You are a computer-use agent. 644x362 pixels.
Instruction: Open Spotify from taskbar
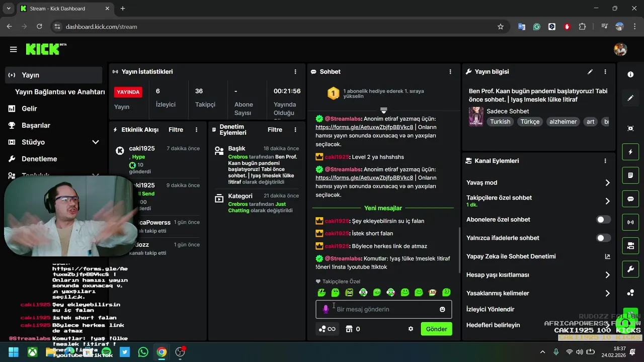[106, 352]
